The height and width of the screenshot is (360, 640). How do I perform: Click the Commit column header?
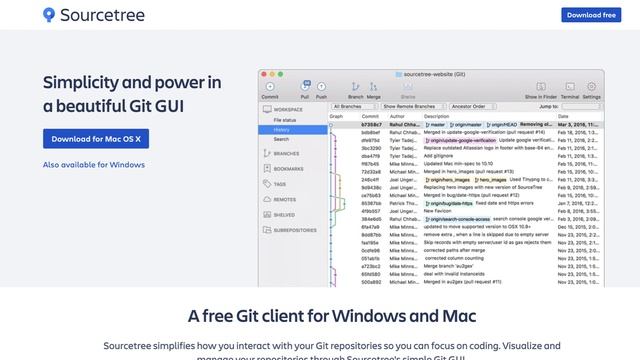click(370, 116)
